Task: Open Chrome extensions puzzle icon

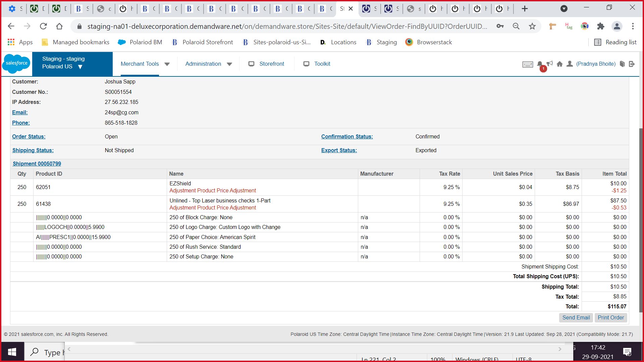Action: pos(601,26)
